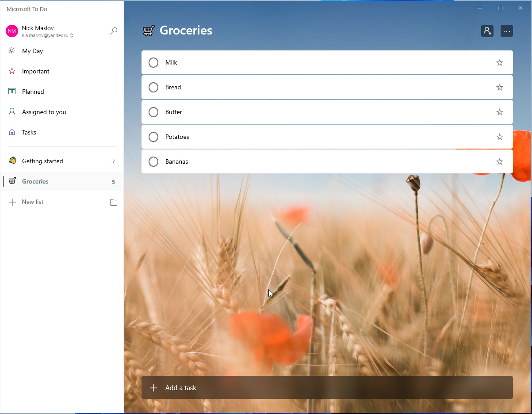This screenshot has width=532, height=414.
Task: Mark Bananas as completed
Action: pyautogui.click(x=153, y=161)
